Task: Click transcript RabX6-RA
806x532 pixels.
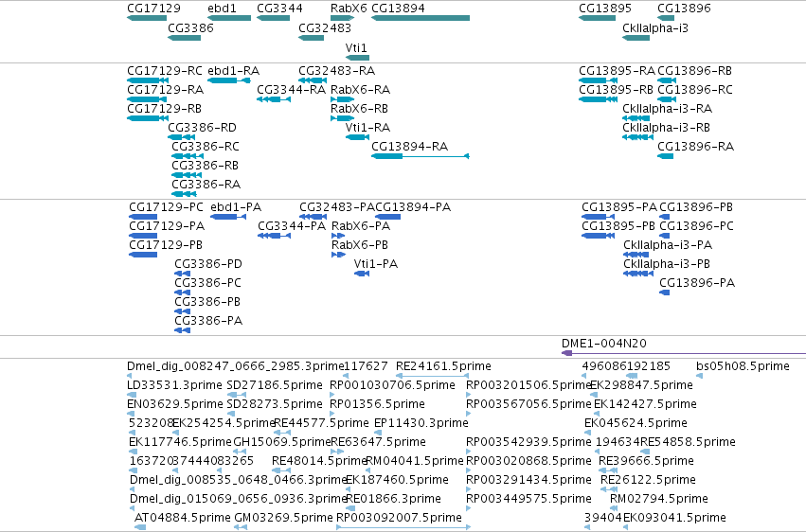Action: tap(342, 99)
